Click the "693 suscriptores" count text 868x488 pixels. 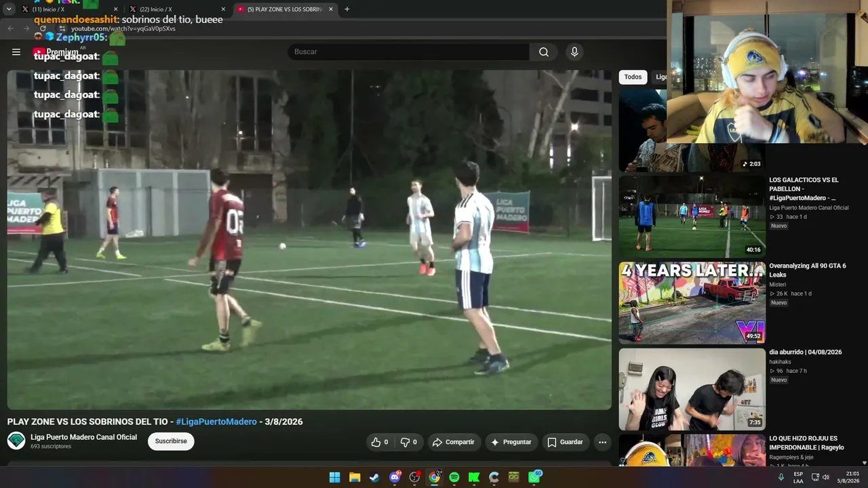point(51,447)
